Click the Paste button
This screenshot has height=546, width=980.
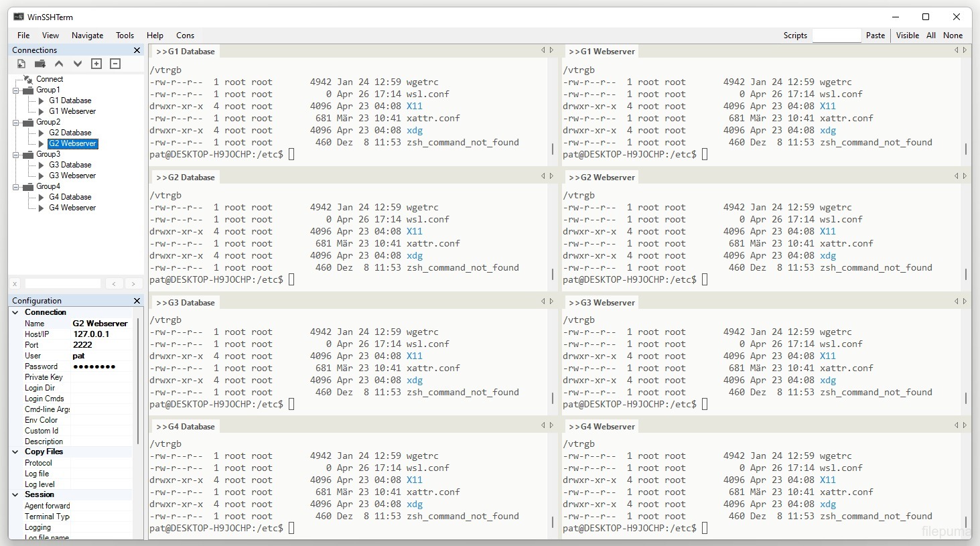[x=875, y=36]
